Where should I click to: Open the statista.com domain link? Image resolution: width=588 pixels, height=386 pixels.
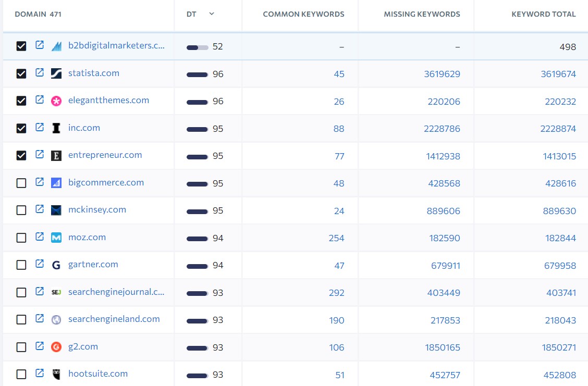[94, 73]
